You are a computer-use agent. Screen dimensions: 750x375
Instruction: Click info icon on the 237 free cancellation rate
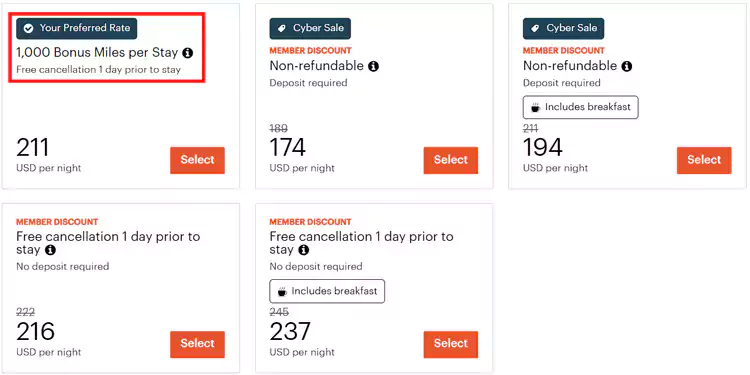pos(303,250)
